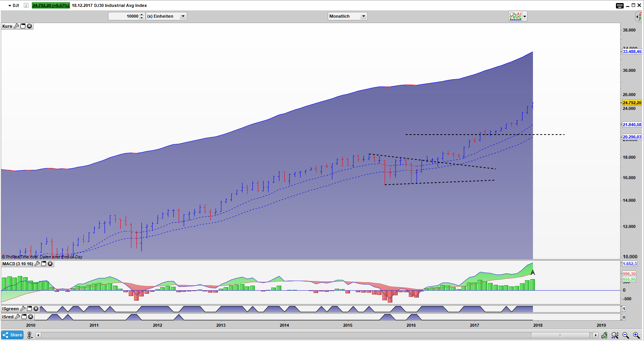Maximize the ISred panel

pyautogui.click(x=24, y=317)
